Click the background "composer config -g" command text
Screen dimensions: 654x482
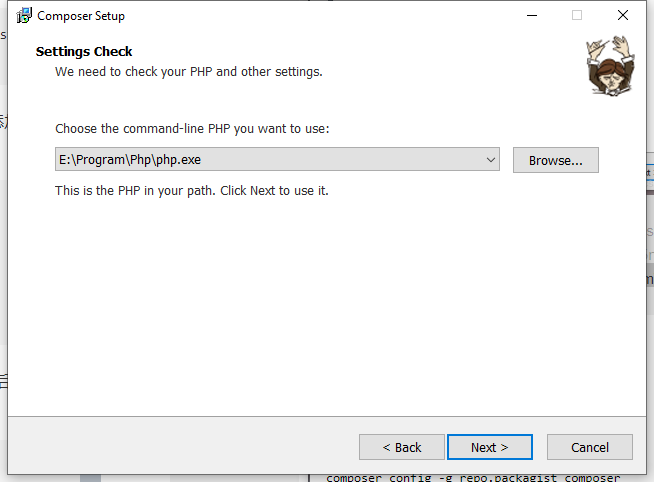point(472,477)
